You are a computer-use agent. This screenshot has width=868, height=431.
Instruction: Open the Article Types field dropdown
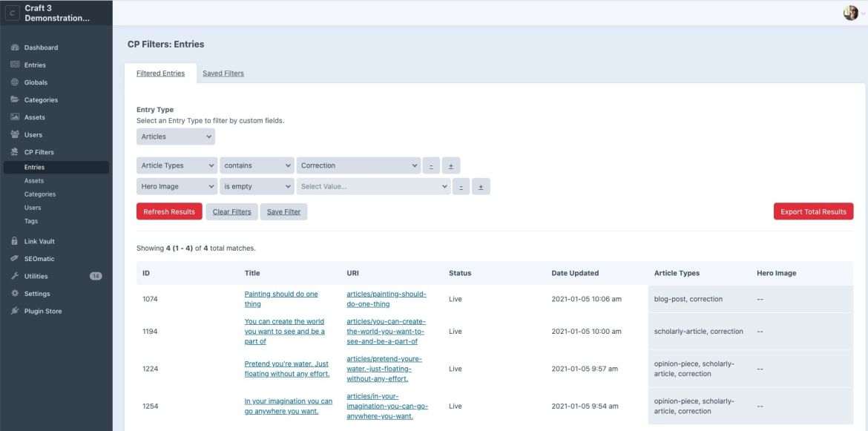tap(177, 165)
